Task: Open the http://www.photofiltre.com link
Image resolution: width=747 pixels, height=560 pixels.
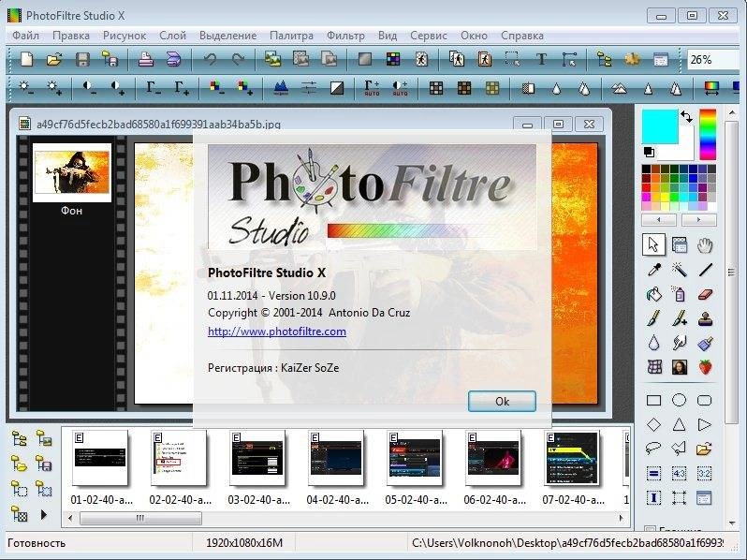Action: pos(277,332)
